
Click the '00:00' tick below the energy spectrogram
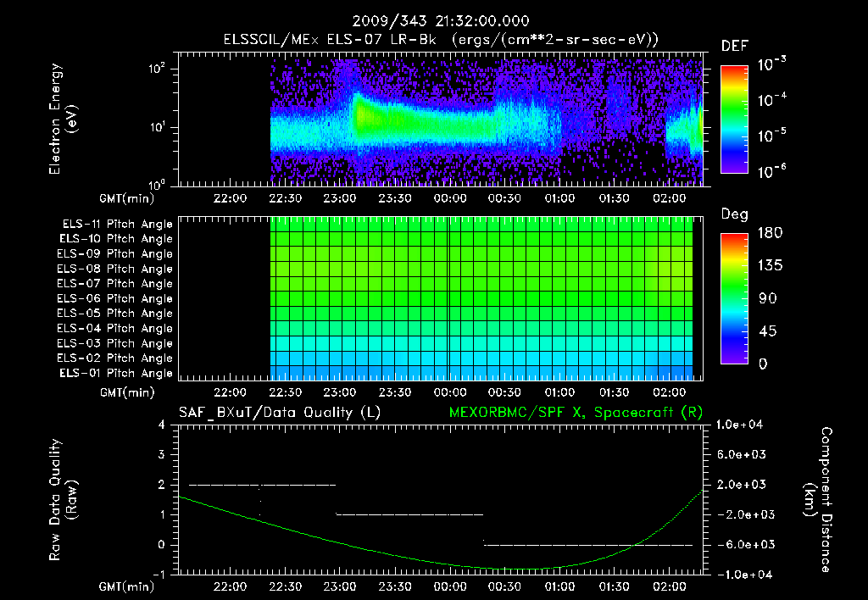pyautogui.click(x=449, y=198)
